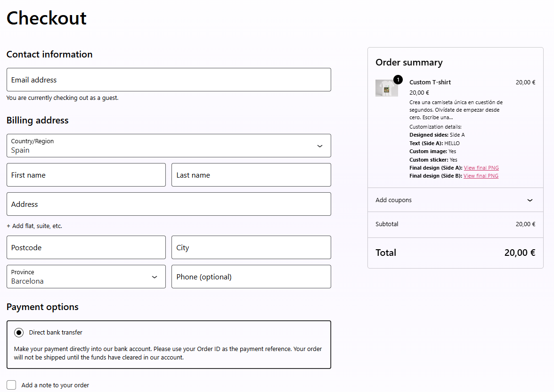Click the Custom T-shirt thumbnail image
This screenshot has width=554, height=392.
tap(386, 88)
